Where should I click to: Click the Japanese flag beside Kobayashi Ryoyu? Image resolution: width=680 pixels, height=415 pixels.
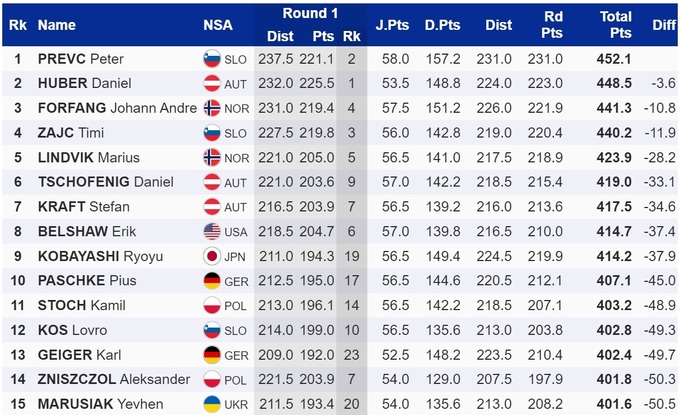(x=211, y=256)
